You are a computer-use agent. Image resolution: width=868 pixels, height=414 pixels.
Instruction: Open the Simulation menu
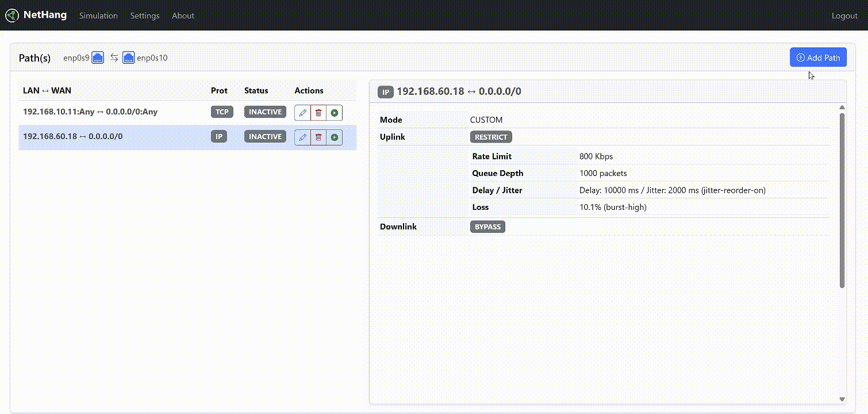pyautogui.click(x=98, y=16)
